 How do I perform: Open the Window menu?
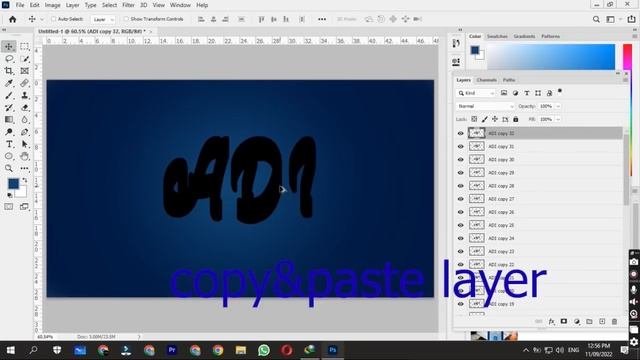pos(180,5)
